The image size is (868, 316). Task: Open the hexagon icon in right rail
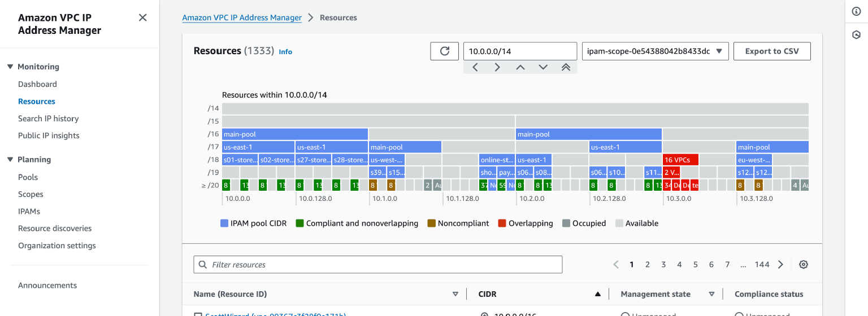(856, 35)
